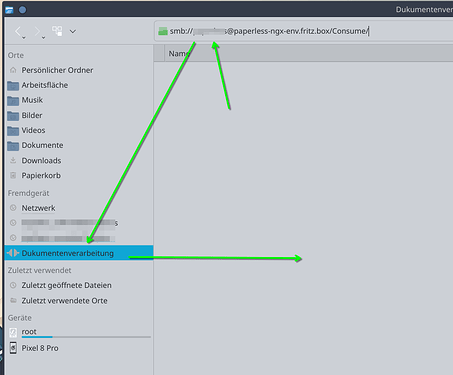Click the window app icon in title bar
Image resolution: width=453 pixels, height=375 pixels.
click(9, 10)
